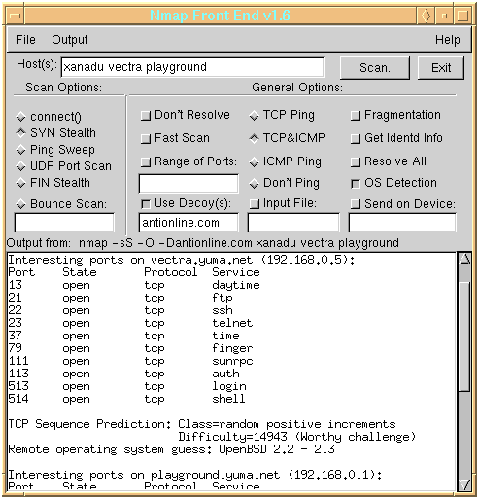Click the Scan button

click(375, 68)
